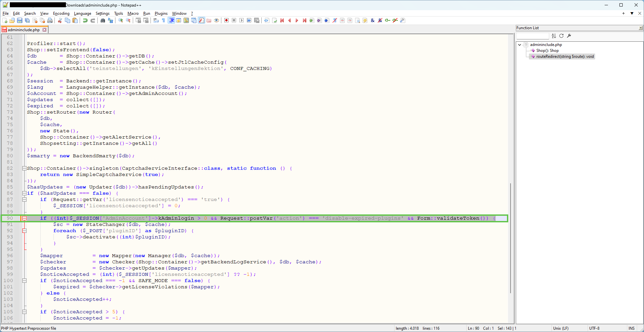Image resolution: width=644 pixels, height=332 pixels.
Task: Close the admininclude.php tab
Action: click(x=45, y=30)
